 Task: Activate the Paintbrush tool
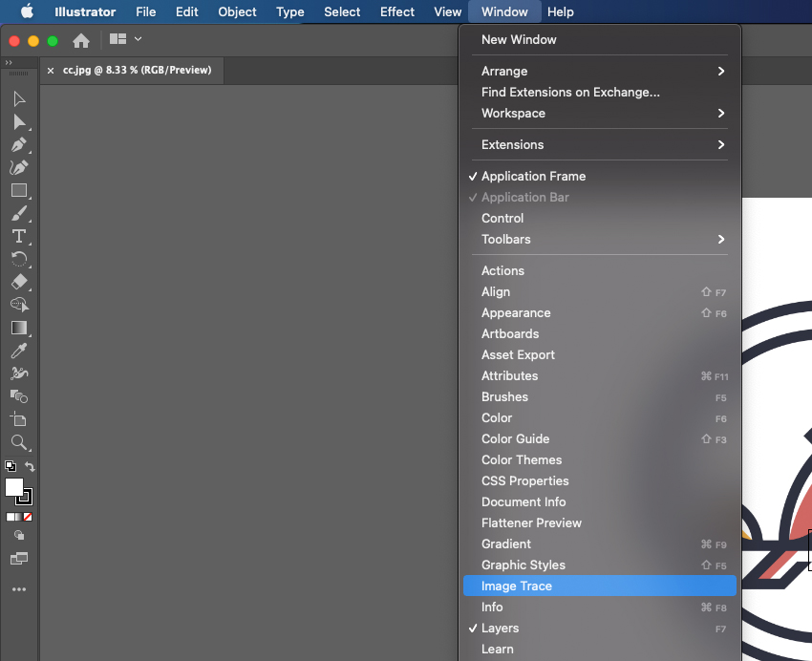tap(19, 214)
